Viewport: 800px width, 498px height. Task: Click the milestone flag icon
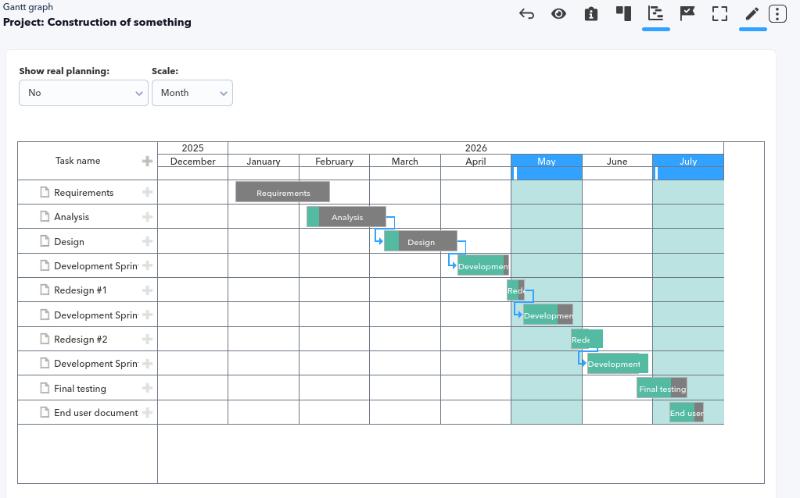[687, 13]
